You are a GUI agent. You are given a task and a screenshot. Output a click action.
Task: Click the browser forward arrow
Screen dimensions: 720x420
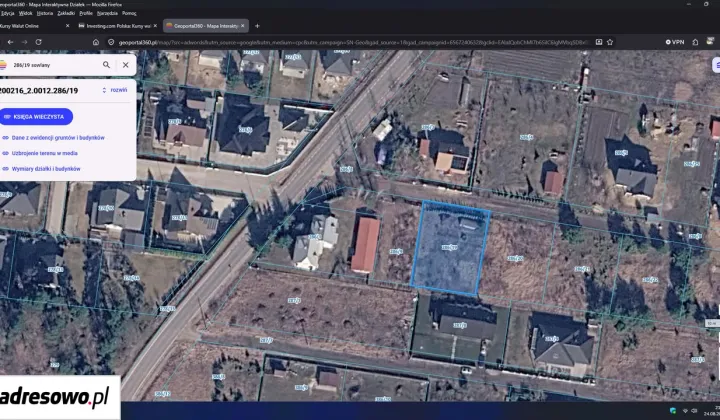pyautogui.click(x=24, y=42)
